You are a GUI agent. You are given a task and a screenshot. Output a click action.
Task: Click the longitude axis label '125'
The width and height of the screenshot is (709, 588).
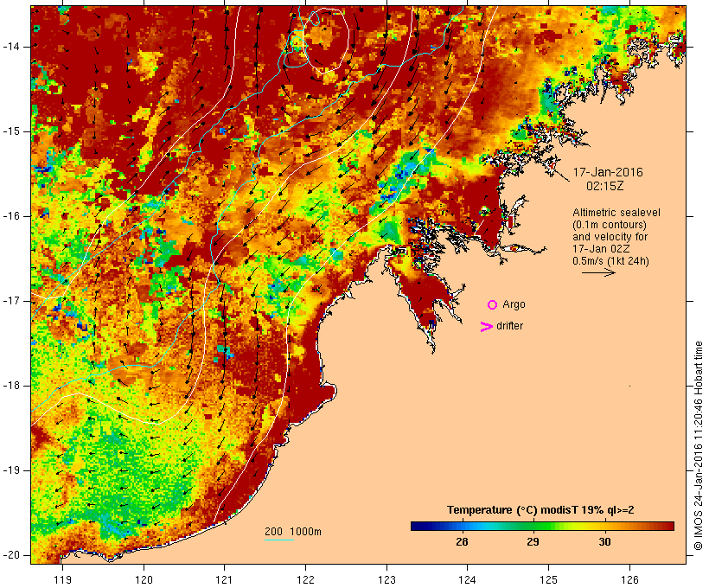(x=548, y=579)
